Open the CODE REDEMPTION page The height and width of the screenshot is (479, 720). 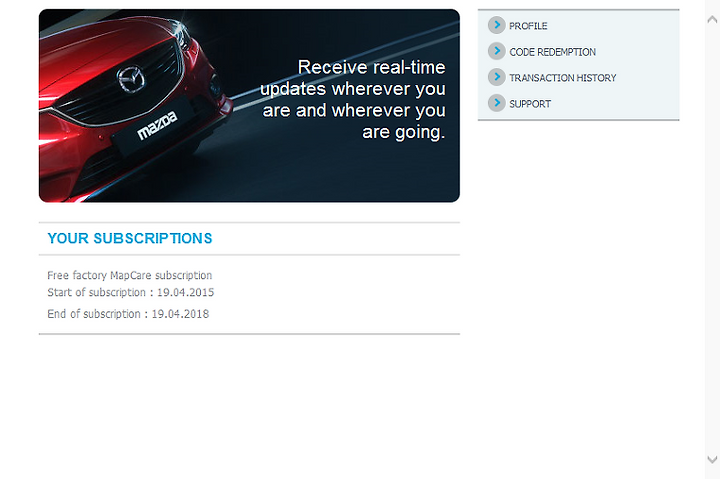click(552, 52)
